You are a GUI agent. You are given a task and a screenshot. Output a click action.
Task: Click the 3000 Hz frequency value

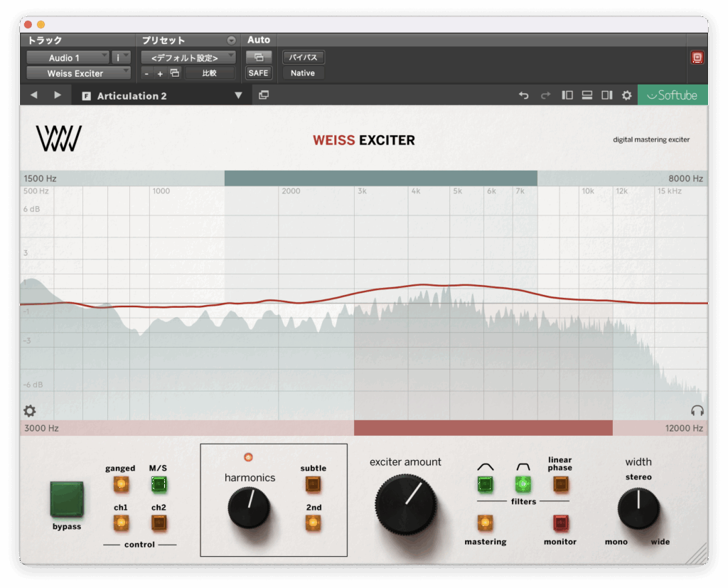[x=41, y=428]
